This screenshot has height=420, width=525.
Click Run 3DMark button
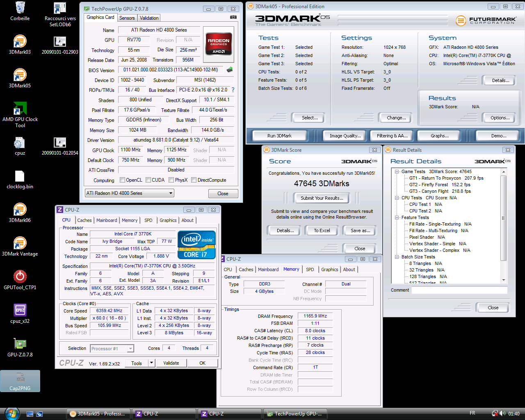279,136
